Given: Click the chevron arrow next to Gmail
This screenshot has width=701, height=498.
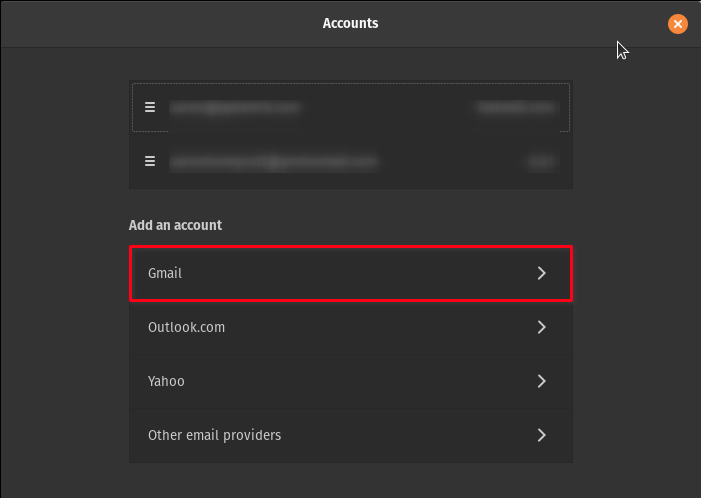Looking at the screenshot, I should 541,273.
